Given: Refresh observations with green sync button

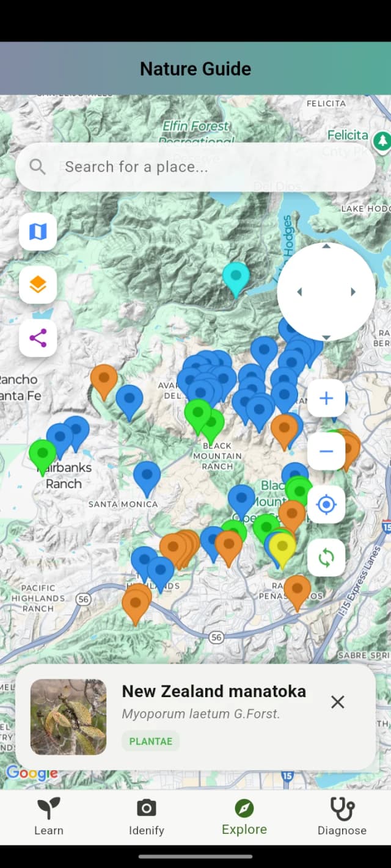Looking at the screenshot, I should click(x=326, y=558).
